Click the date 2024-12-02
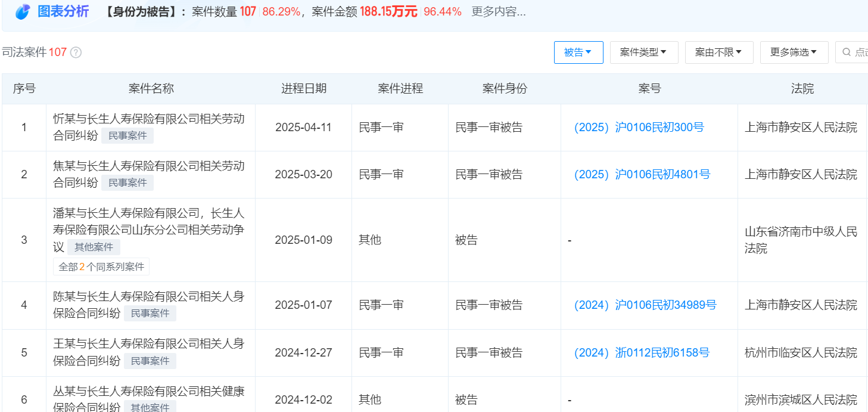 304,400
